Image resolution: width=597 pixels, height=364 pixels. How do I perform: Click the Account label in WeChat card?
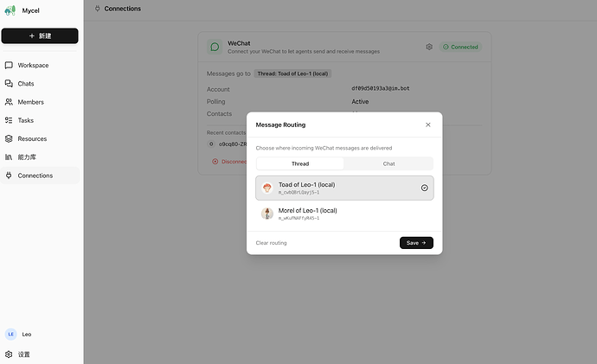point(218,89)
